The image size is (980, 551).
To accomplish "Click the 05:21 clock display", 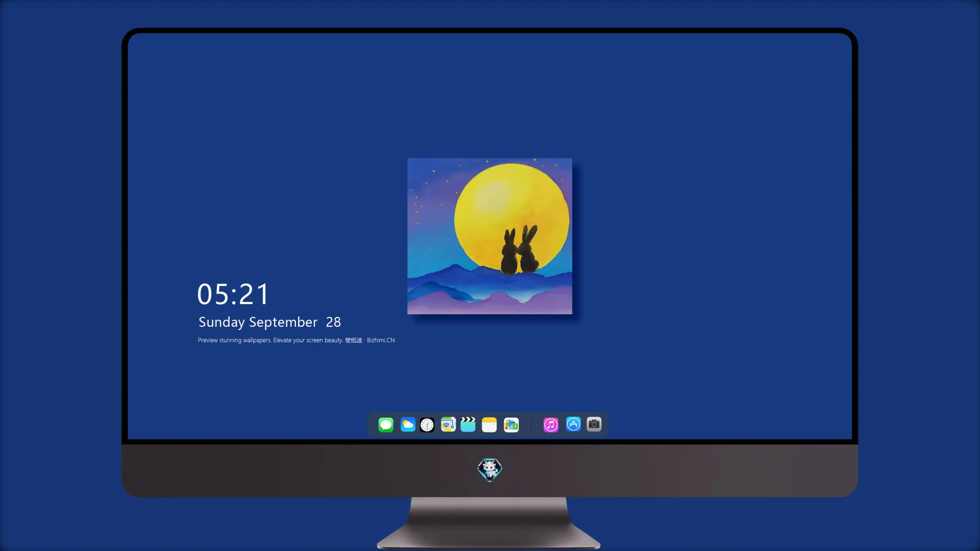I will [x=233, y=294].
